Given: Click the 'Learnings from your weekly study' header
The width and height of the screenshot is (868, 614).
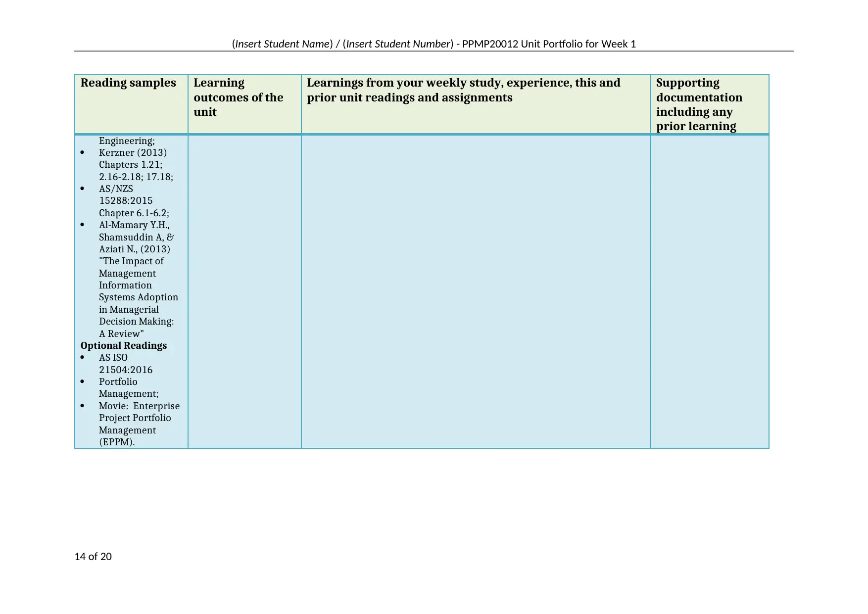Looking at the screenshot, I should (464, 90).
